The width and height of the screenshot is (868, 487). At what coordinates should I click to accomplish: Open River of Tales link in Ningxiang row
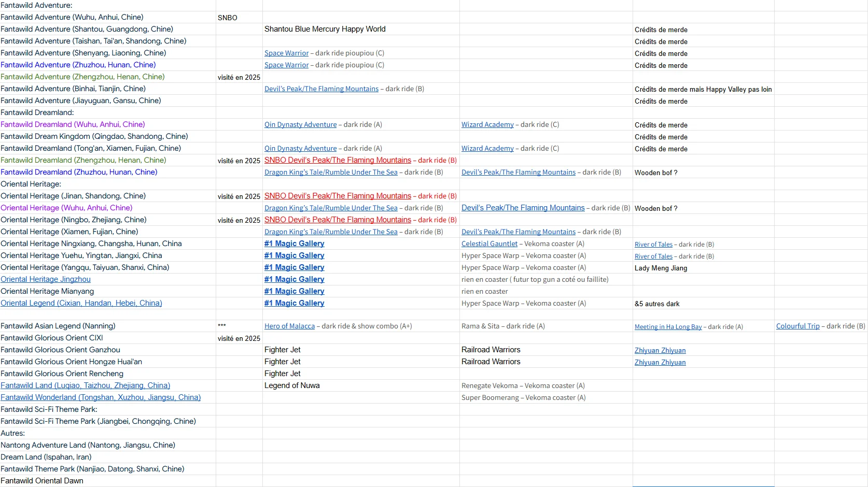(x=653, y=244)
